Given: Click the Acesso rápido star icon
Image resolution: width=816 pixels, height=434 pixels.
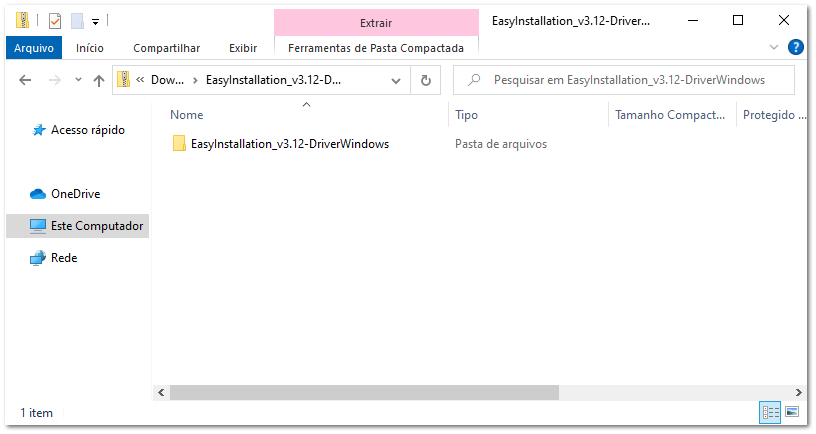Looking at the screenshot, I should pos(39,130).
